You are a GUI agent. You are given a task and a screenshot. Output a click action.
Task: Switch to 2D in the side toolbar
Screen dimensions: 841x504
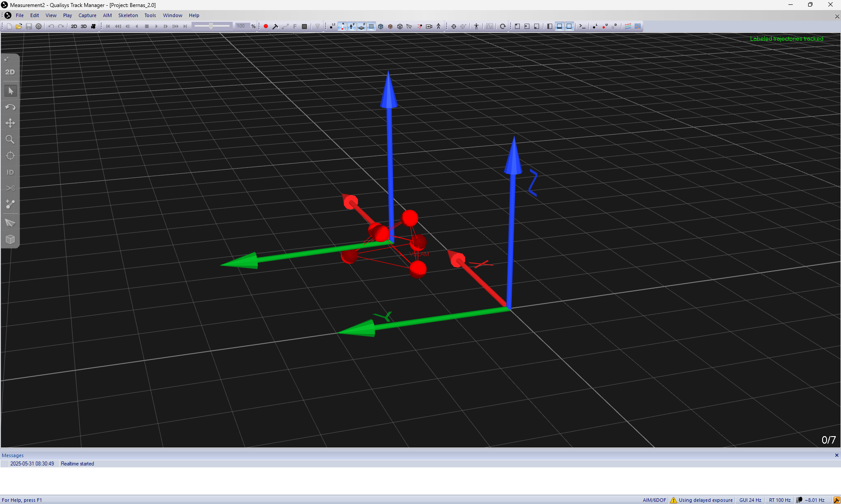click(10, 72)
